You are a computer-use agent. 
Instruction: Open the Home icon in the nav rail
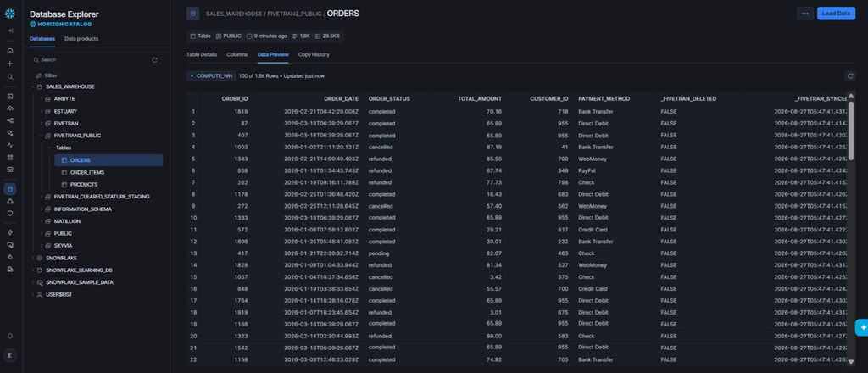10,50
